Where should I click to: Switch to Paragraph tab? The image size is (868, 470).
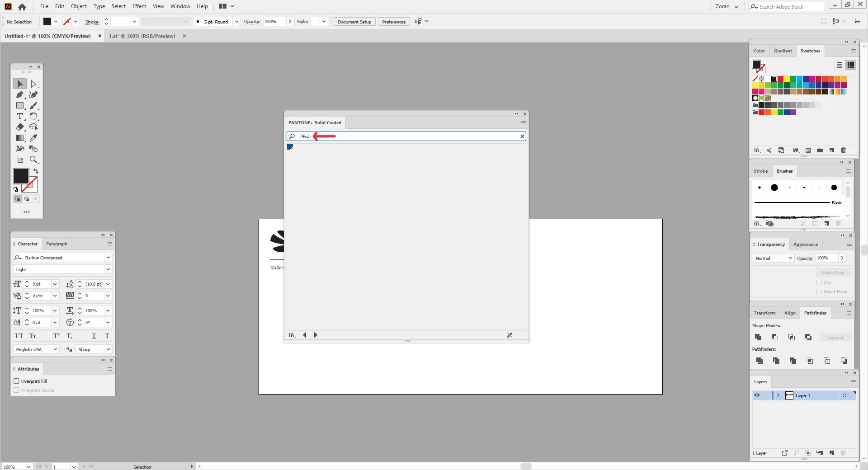pyautogui.click(x=57, y=244)
